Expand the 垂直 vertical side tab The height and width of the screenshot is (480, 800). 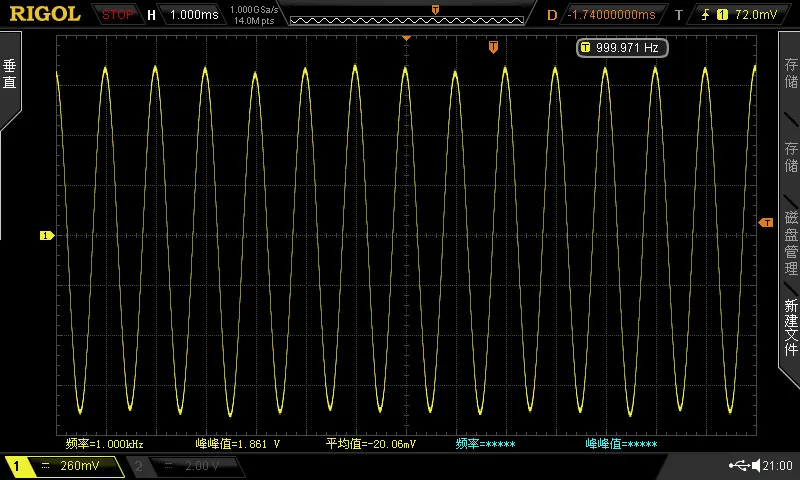click(10, 74)
